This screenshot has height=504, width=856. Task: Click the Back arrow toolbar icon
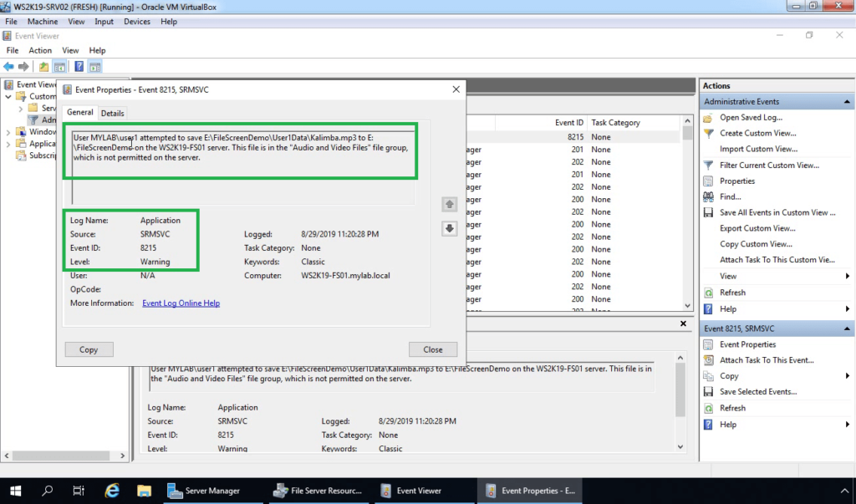coord(8,67)
